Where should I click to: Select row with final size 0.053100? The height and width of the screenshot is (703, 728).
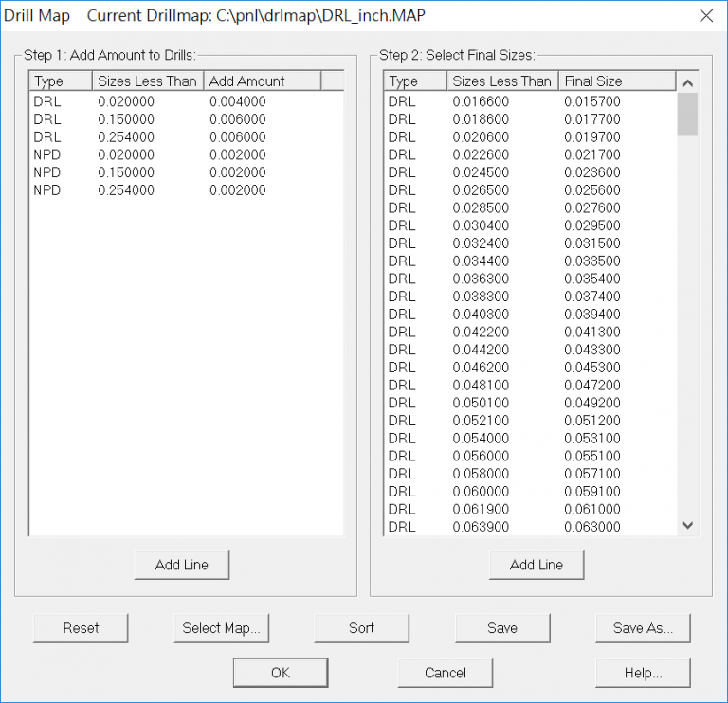pyautogui.click(x=530, y=438)
